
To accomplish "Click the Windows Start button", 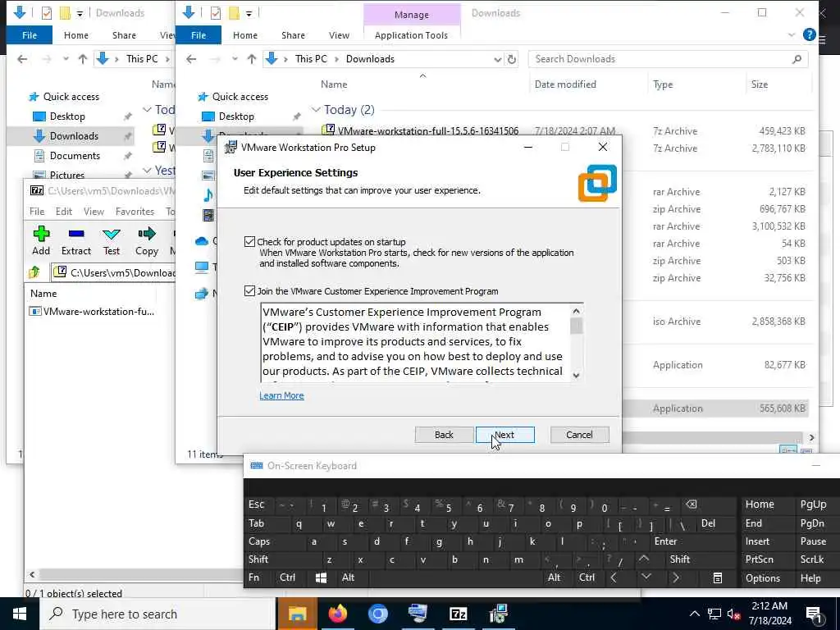I will pos(20,614).
